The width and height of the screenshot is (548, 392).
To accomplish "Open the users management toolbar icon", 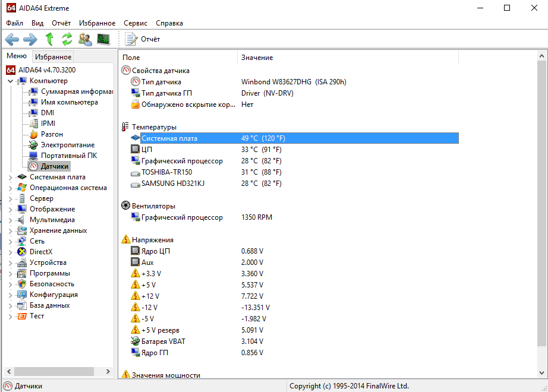I will coord(85,39).
